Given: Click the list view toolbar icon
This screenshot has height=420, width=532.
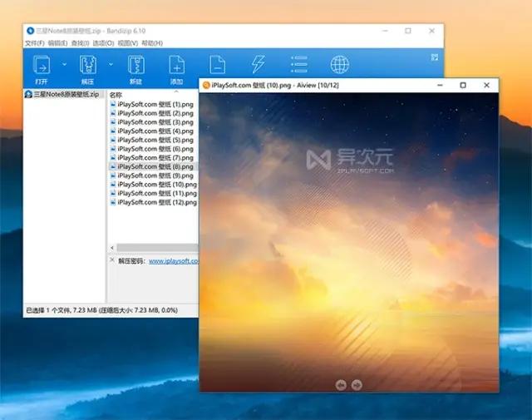Looking at the screenshot, I should click(299, 65).
